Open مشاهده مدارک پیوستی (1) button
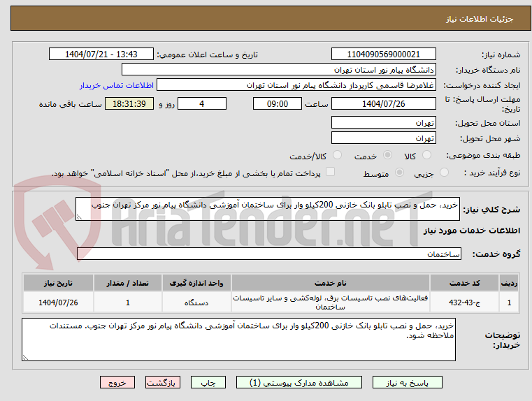The image size is (532, 401). click(299, 382)
